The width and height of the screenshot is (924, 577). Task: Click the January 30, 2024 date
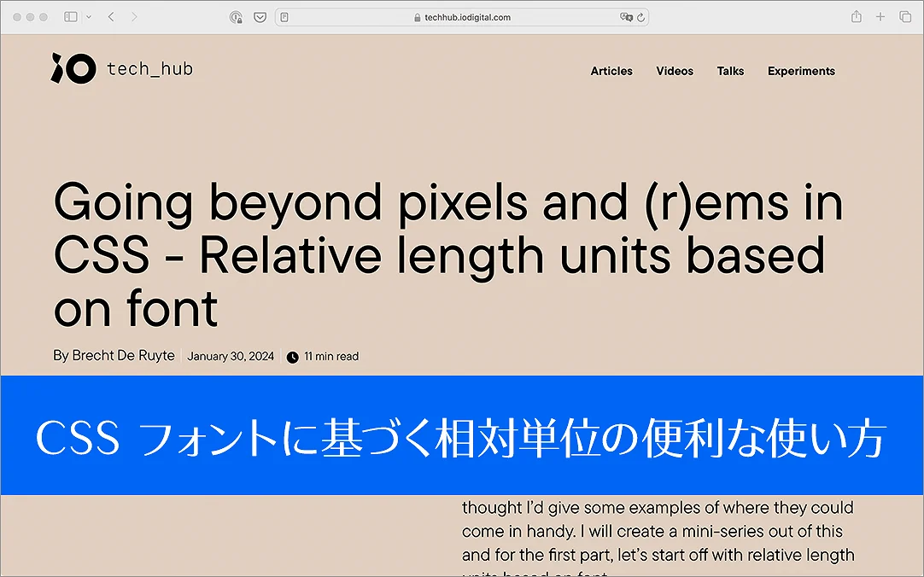click(231, 356)
